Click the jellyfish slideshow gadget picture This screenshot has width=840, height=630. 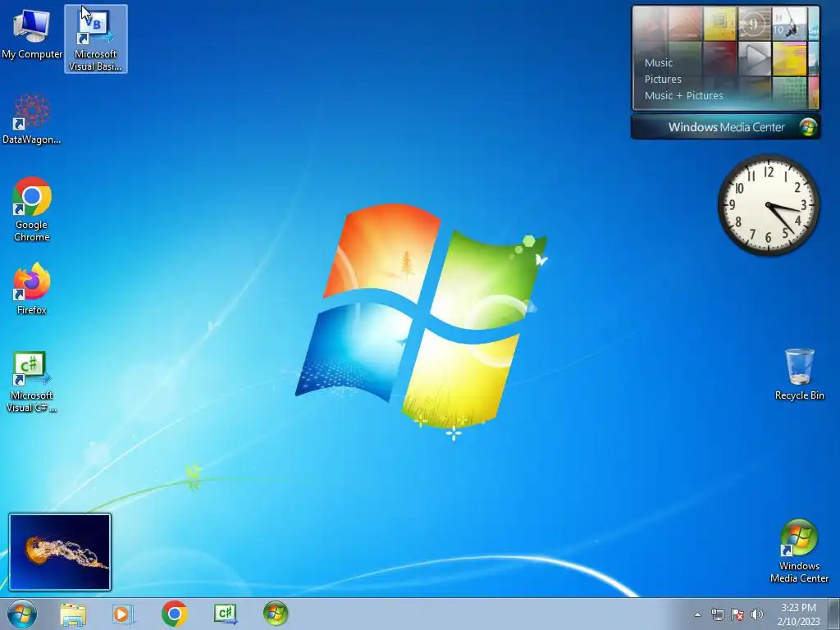(x=60, y=552)
